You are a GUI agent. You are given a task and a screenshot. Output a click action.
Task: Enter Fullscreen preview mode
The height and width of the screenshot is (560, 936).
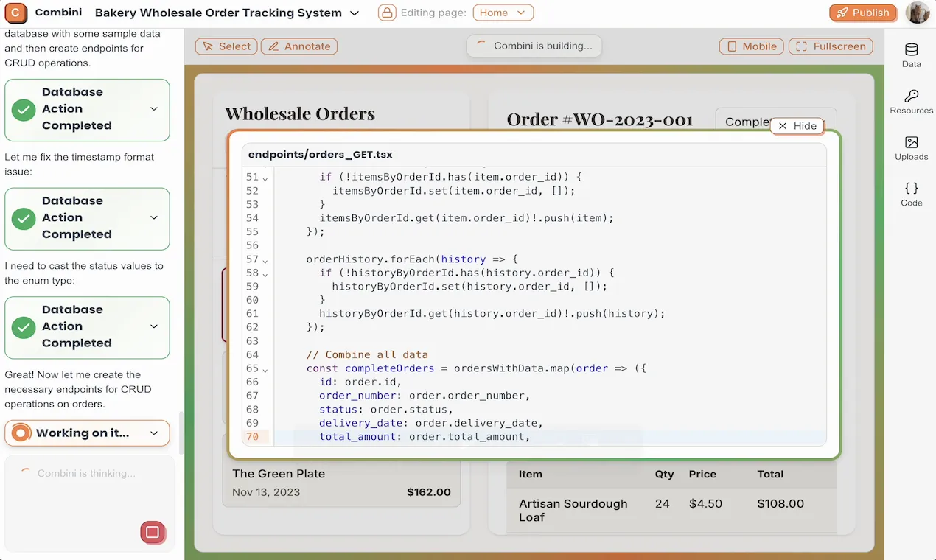pyautogui.click(x=831, y=46)
